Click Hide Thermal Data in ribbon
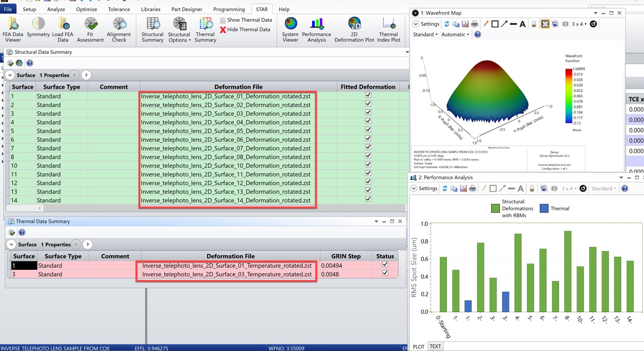The height and width of the screenshot is (351, 644). click(245, 29)
